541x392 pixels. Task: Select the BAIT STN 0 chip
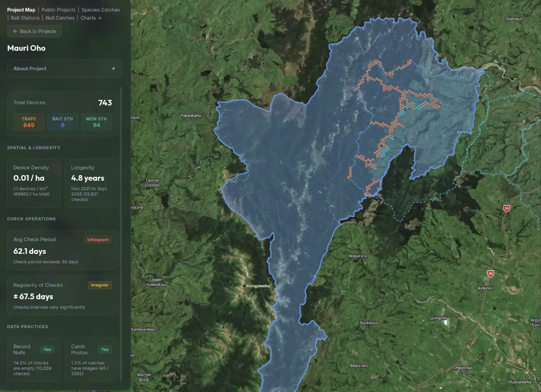pyautogui.click(x=63, y=122)
